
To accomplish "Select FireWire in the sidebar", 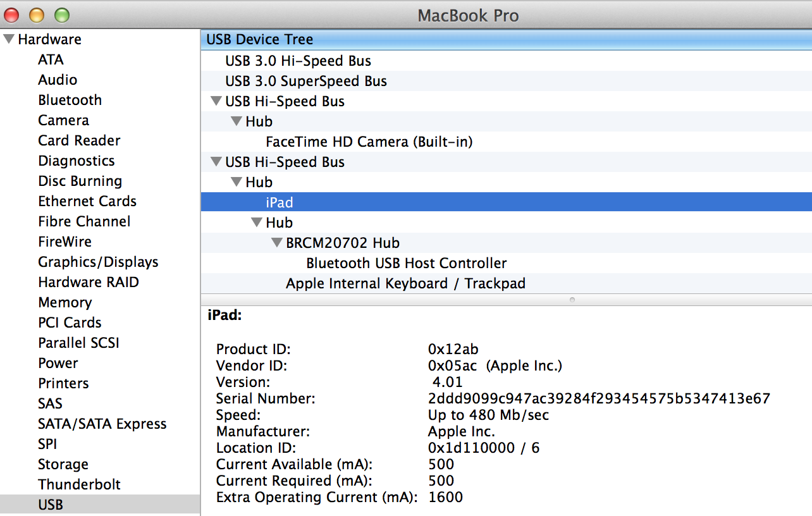I will tap(65, 242).
